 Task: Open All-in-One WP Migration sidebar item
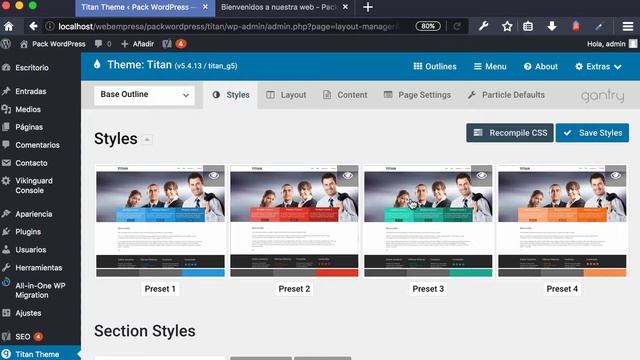pyautogui.click(x=40, y=290)
